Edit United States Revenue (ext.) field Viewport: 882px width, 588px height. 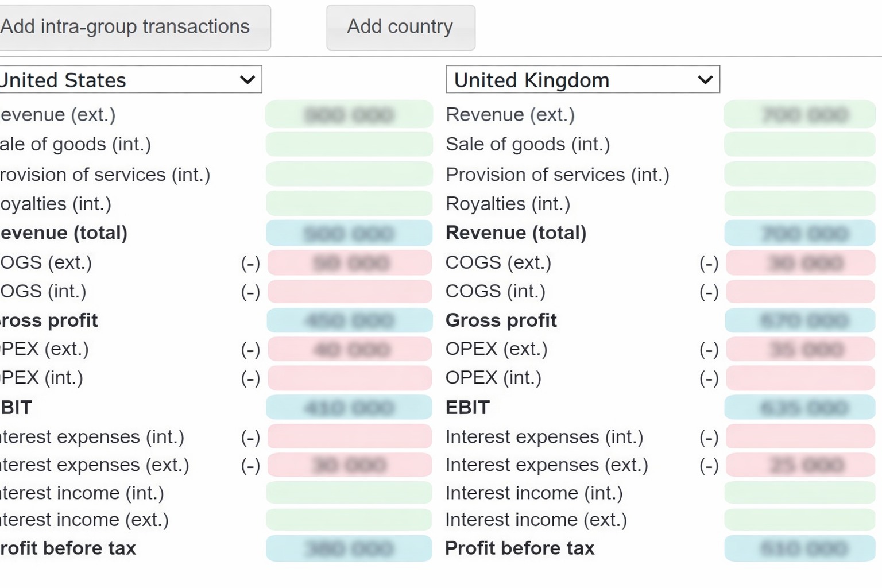point(349,114)
